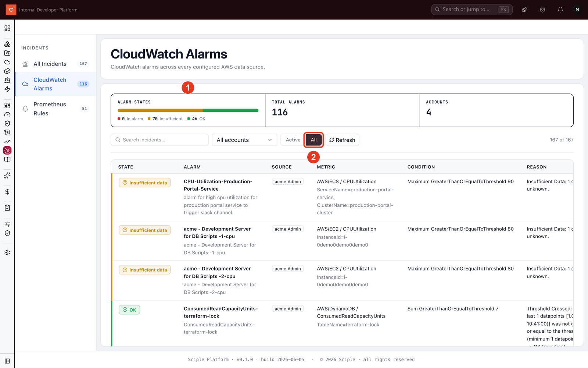Click the clipboard check icon in sidebar

(x=7, y=208)
